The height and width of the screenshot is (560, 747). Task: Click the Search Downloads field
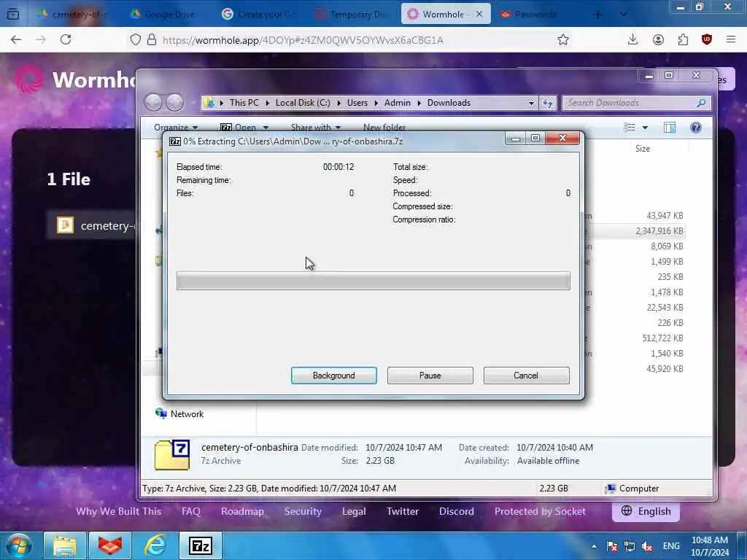pos(636,103)
